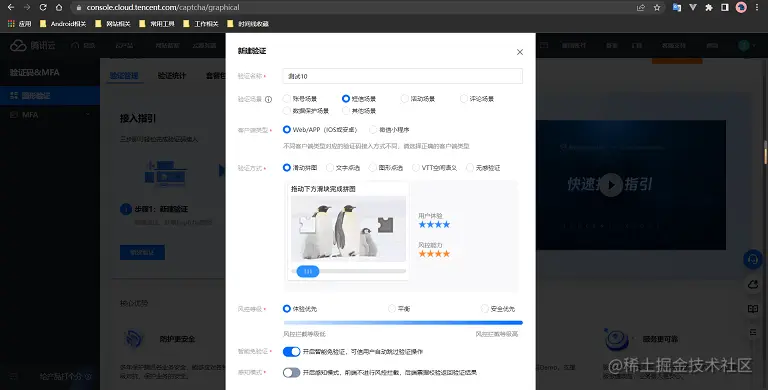Choose Web/APP client type radio
Screen dimensions: 768x390
287,130
